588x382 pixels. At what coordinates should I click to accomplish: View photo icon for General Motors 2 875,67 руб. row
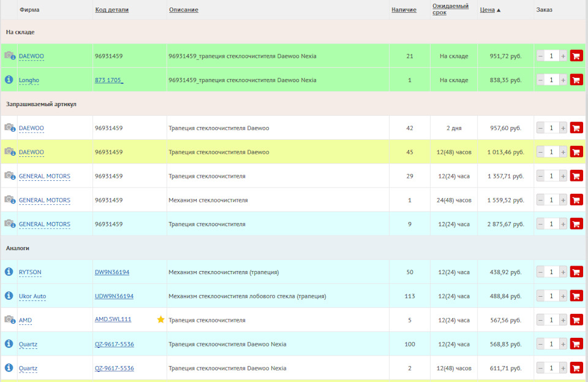[10, 224]
